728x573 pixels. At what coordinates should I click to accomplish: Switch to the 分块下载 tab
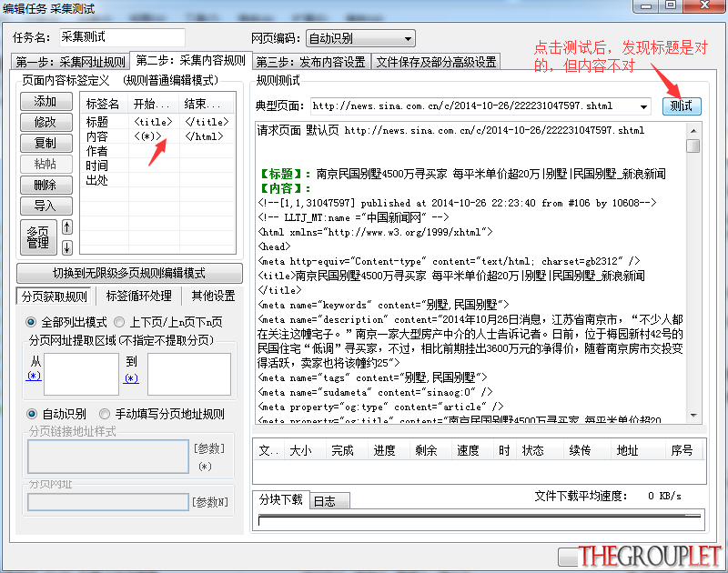[x=281, y=499]
